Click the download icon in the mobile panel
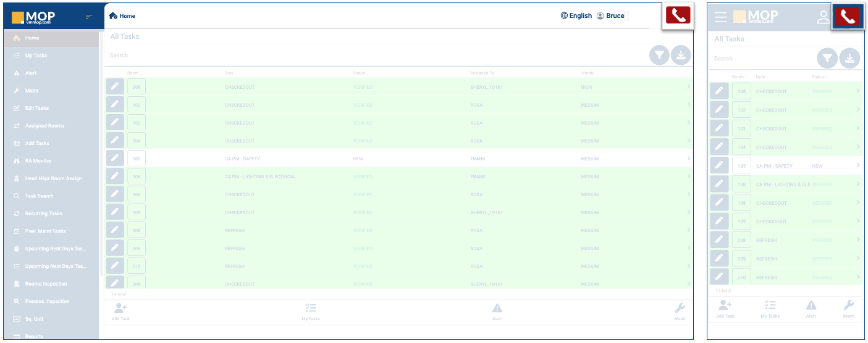Image resolution: width=868 pixels, height=343 pixels. click(x=849, y=59)
